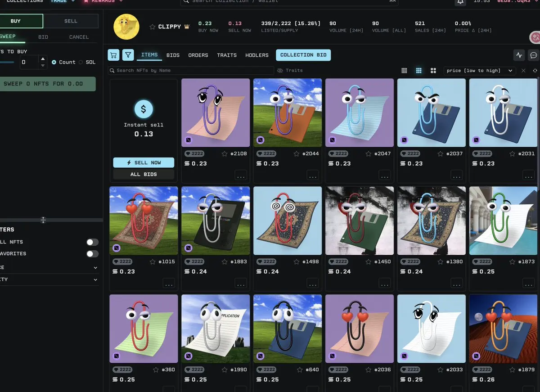Open the Cancel sub-tab
This screenshot has height=392, width=540.
click(x=79, y=37)
